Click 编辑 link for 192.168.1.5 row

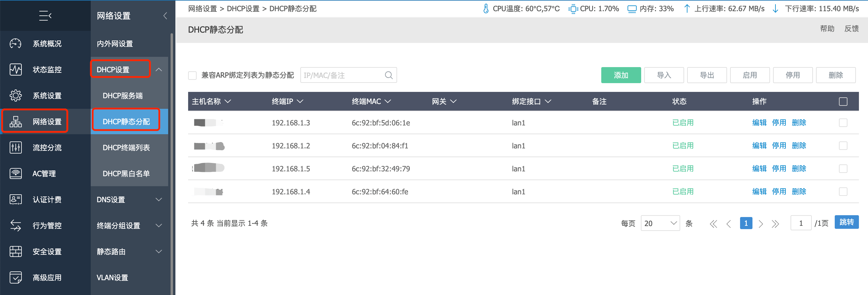[759, 168]
